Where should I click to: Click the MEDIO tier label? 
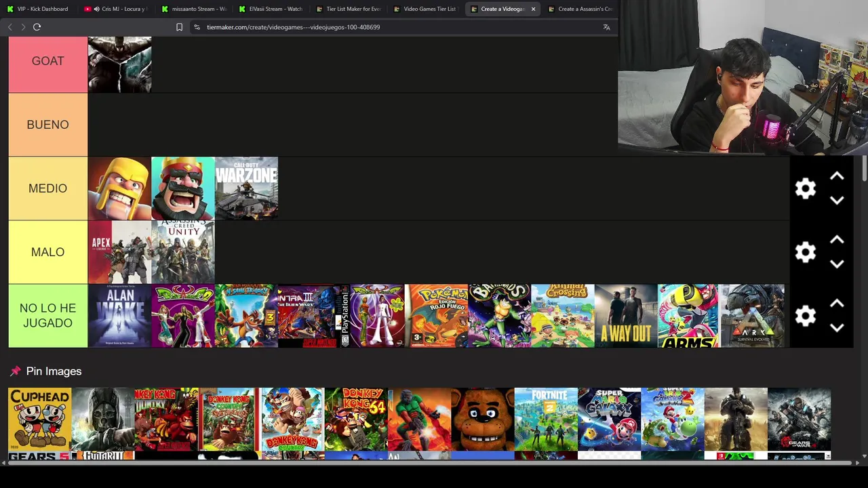[48, 188]
